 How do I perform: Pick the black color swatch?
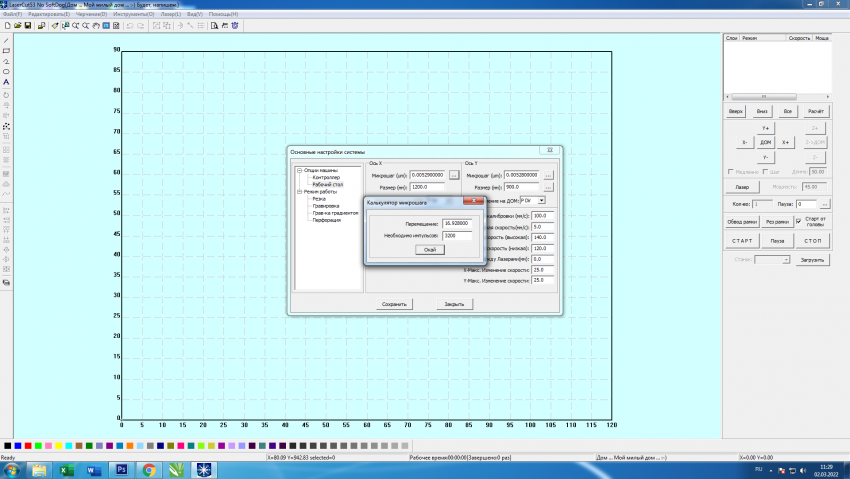pyautogui.click(x=7, y=446)
